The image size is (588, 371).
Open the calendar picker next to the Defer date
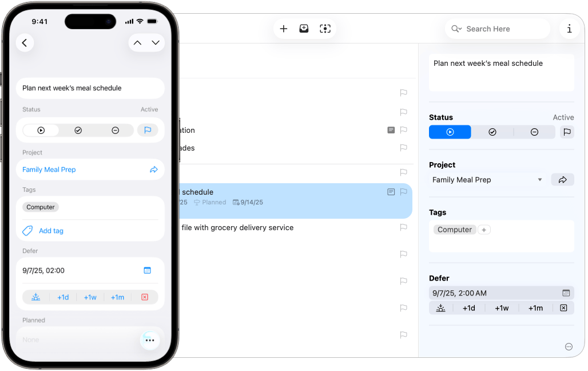coord(565,293)
